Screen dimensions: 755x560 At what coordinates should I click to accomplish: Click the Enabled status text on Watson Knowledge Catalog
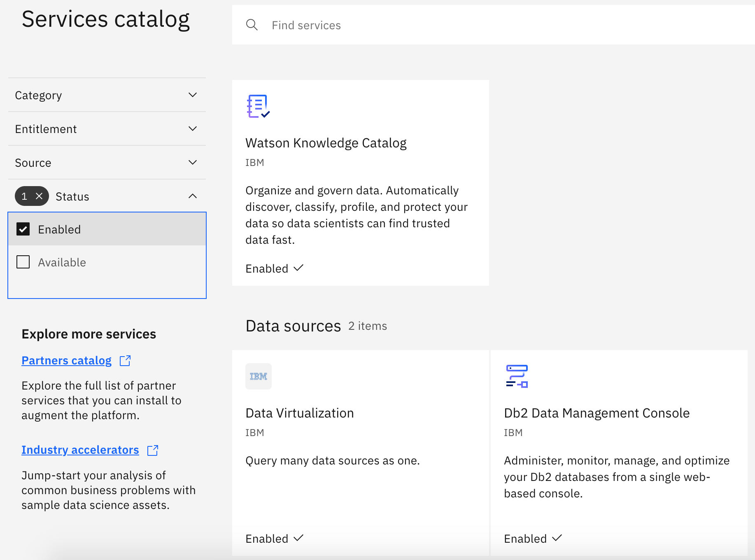click(267, 268)
